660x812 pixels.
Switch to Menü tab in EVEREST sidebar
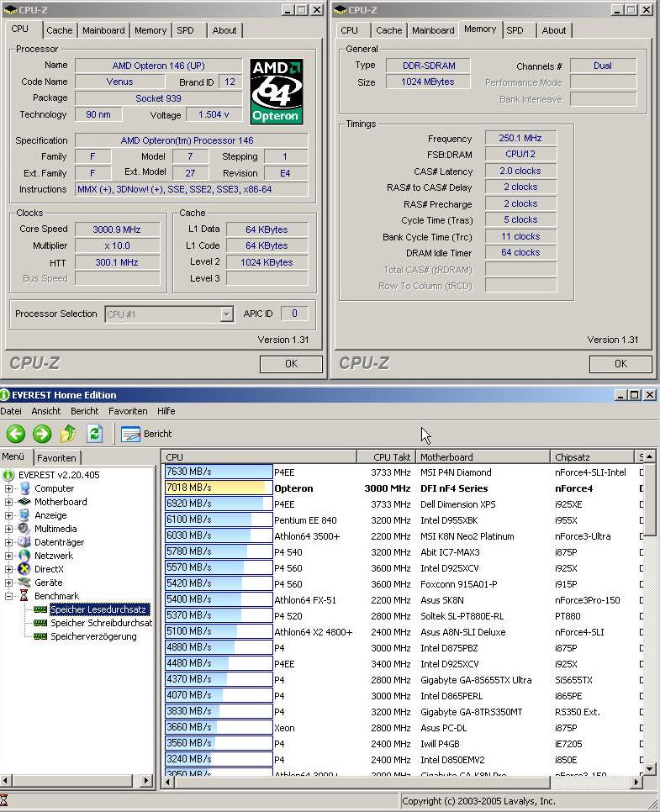coord(13,456)
